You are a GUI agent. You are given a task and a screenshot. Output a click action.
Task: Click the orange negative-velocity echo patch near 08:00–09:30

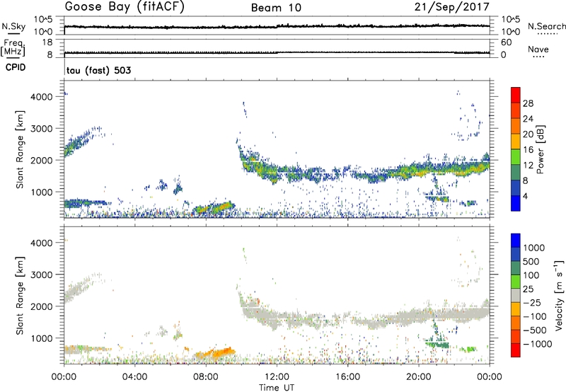[x=216, y=352]
